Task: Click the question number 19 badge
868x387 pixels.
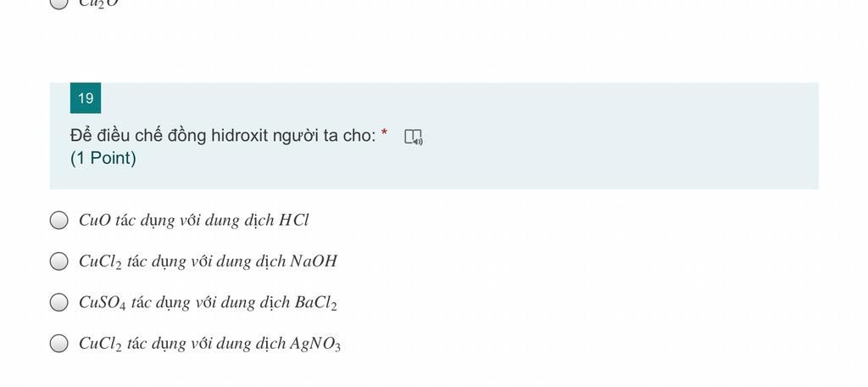Action: pyautogui.click(x=86, y=98)
